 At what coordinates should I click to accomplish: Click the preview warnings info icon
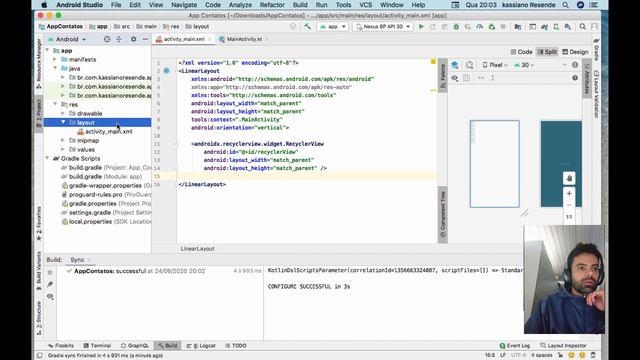click(575, 65)
